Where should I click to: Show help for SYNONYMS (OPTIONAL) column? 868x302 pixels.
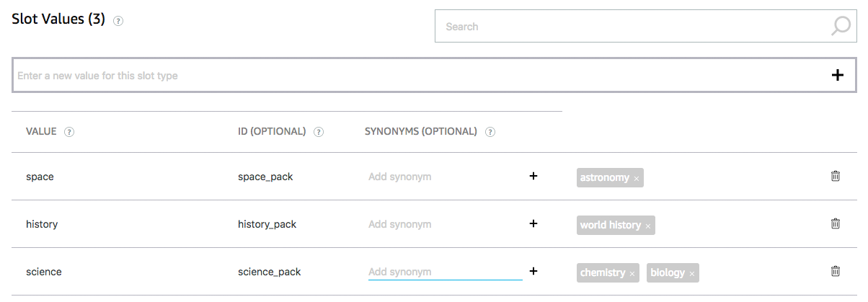[490, 132]
